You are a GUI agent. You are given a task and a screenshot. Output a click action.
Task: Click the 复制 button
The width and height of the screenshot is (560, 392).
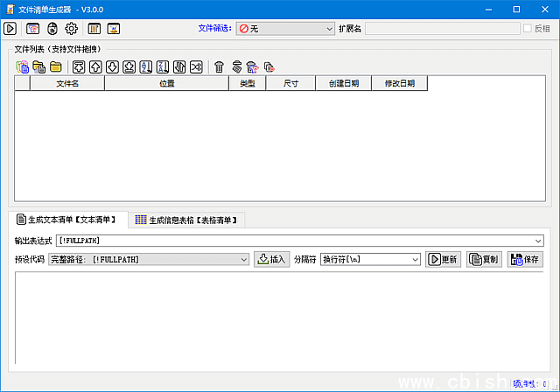click(x=484, y=259)
